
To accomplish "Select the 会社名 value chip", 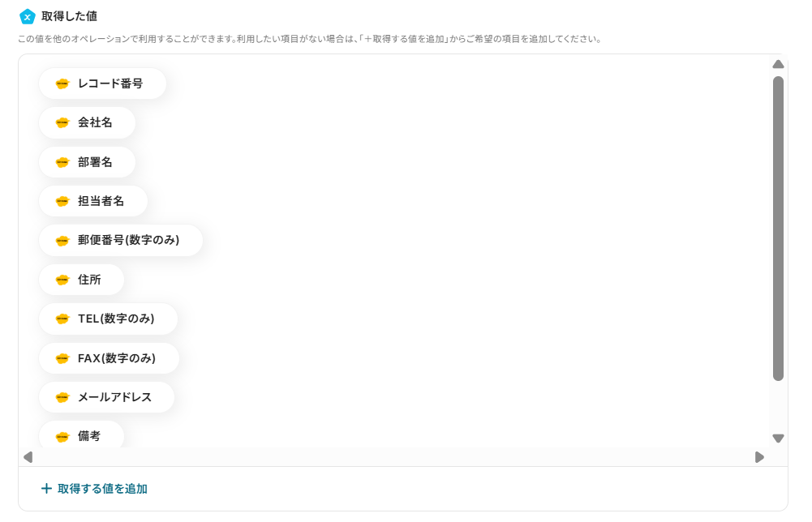I will [x=87, y=122].
